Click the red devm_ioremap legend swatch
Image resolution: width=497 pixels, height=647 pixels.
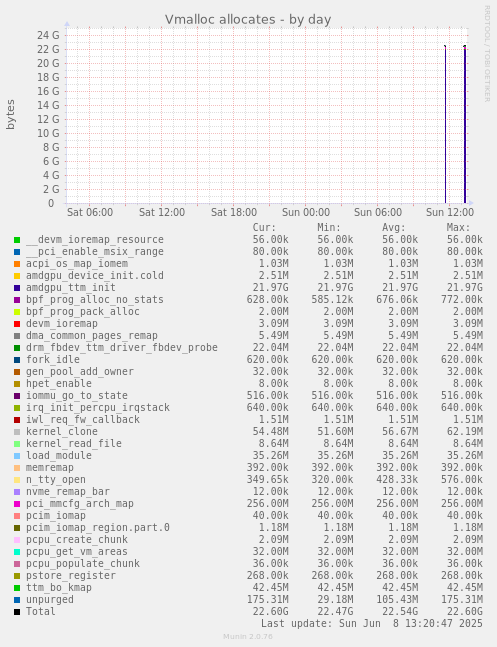coord(17,324)
